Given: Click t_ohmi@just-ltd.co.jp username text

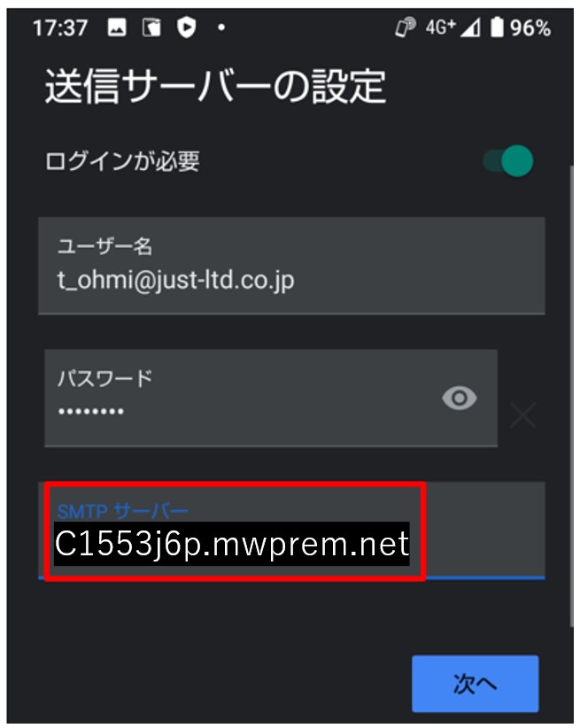Looking at the screenshot, I should [x=175, y=281].
